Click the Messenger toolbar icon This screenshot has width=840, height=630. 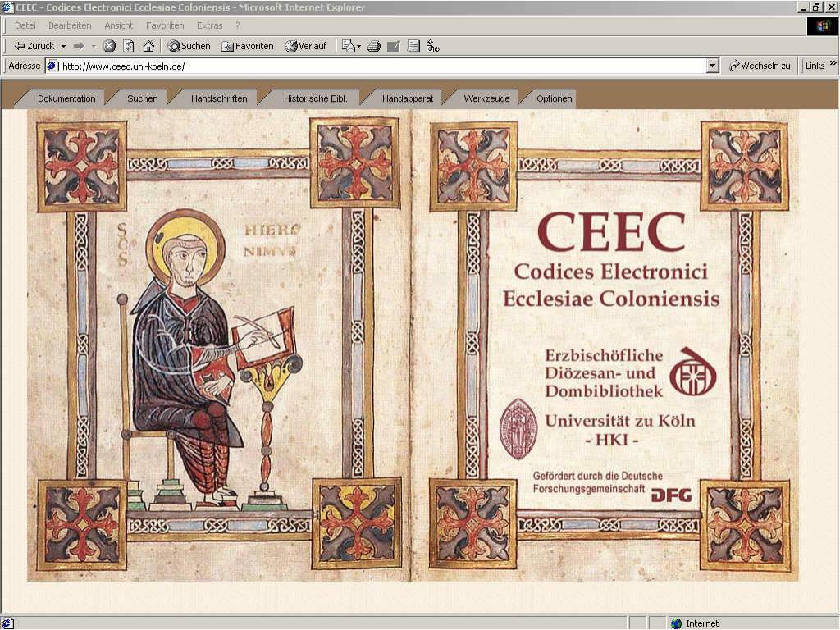pyautogui.click(x=432, y=47)
